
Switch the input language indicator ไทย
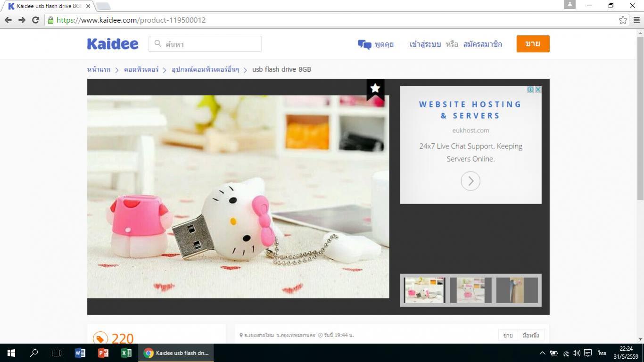pyautogui.click(x=602, y=353)
